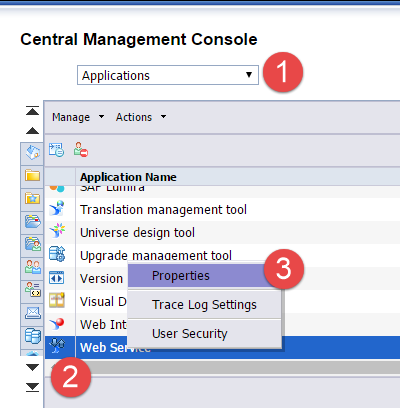This screenshot has width=400, height=408.
Task: Click the user security toolbar icon
Action: (81, 150)
